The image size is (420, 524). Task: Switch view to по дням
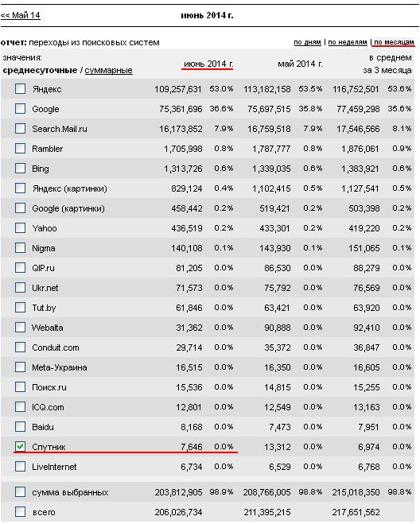point(307,42)
